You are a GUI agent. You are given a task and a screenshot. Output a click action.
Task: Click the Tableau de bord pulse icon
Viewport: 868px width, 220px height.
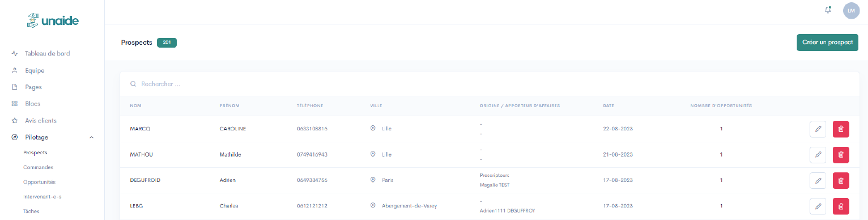pyautogui.click(x=15, y=54)
